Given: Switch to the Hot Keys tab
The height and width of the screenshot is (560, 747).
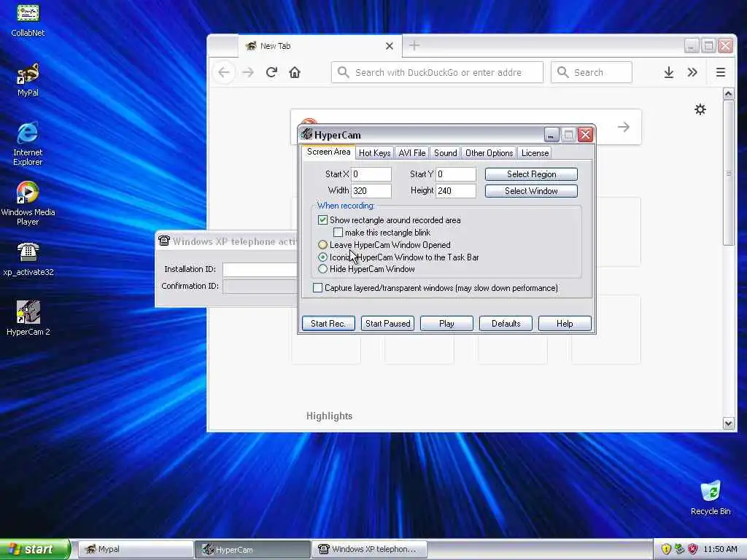Looking at the screenshot, I should (374, 153).
